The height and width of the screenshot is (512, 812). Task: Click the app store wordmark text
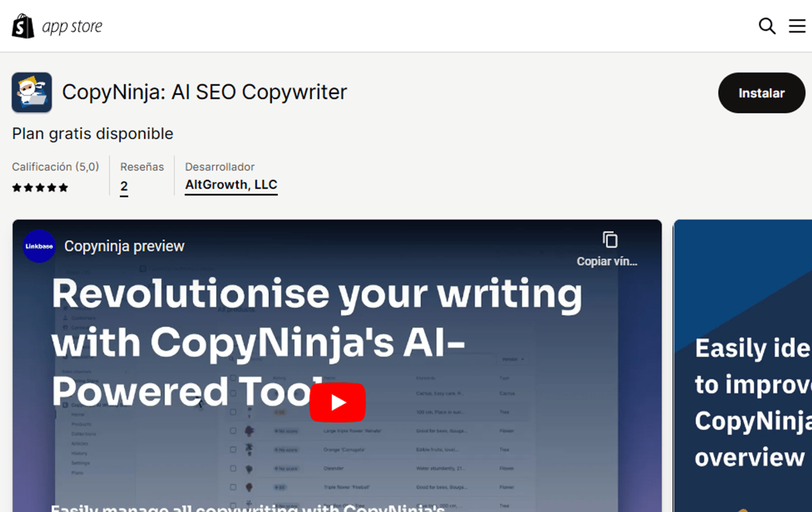click(73, 27)
